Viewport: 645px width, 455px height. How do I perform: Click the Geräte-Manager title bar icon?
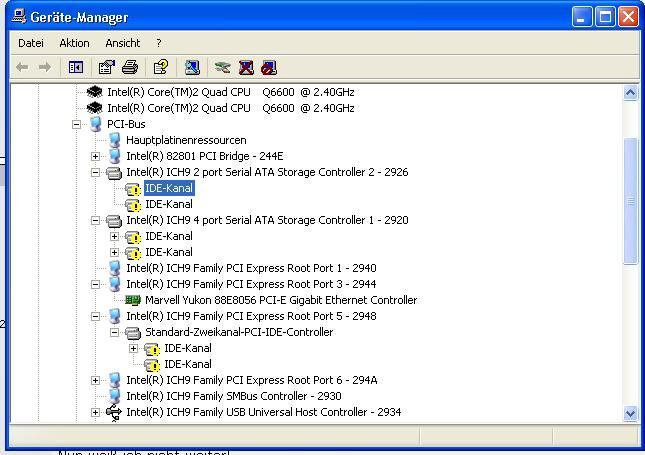coord(19,16)
